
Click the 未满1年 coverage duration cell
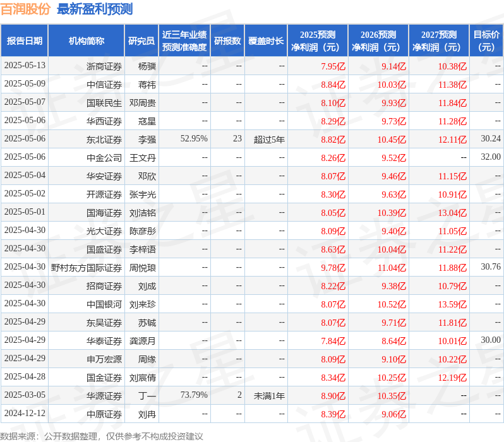[269, 397]
